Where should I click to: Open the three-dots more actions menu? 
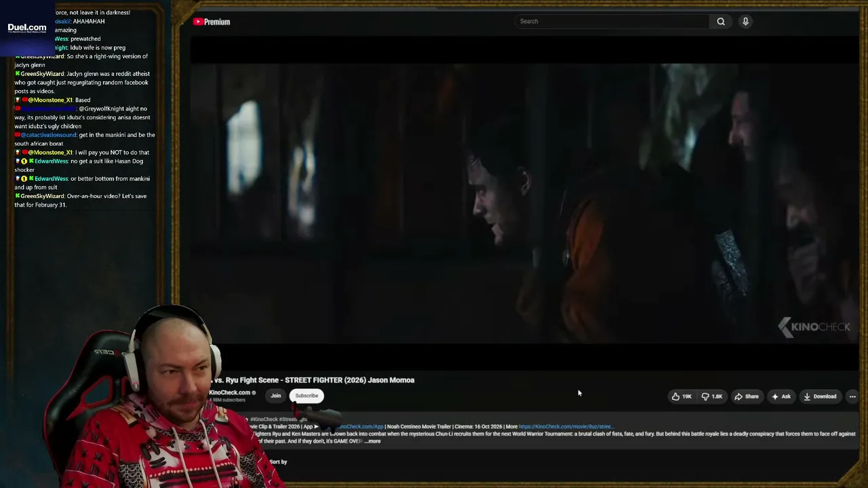coord(852,396)
